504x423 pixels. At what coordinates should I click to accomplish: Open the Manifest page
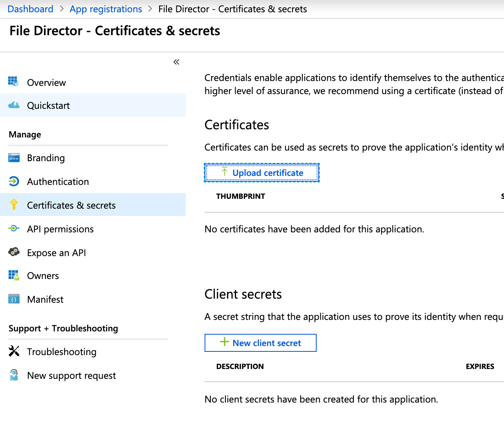click(45, 299)
